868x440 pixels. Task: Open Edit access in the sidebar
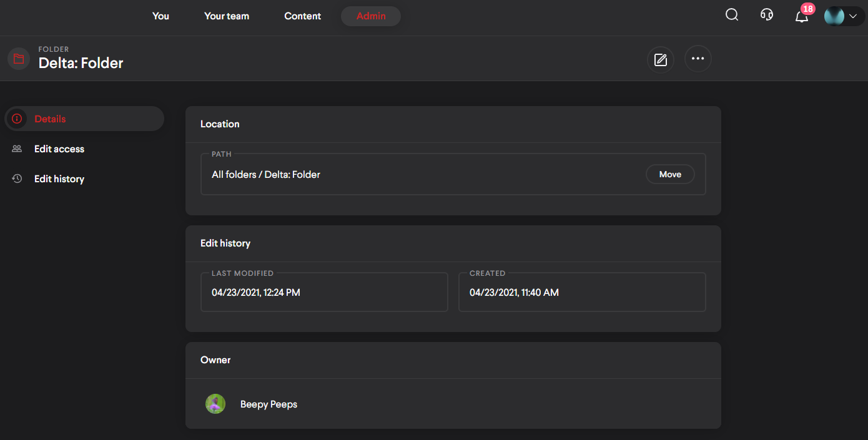coord(59,149)
